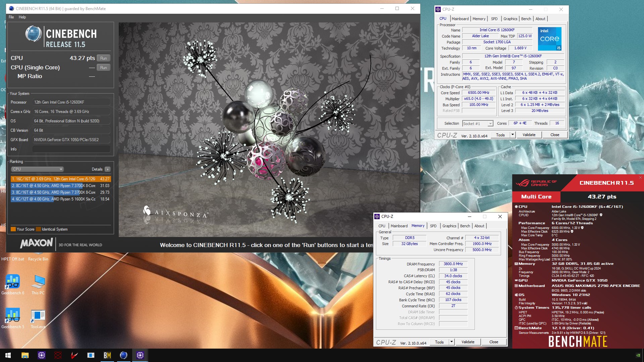Viewport: 644px width, 362px height.
Task: Open Cinebench File menu
Action: [11, 17]
